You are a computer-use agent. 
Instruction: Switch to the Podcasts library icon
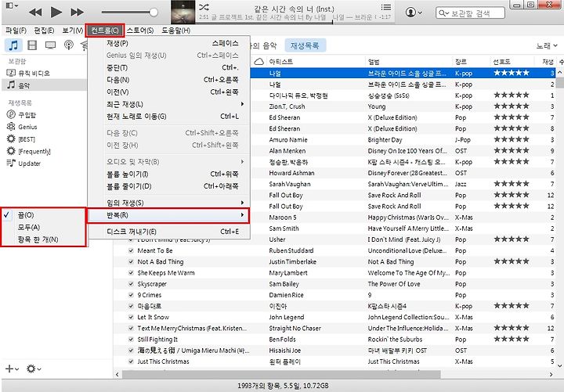tap(68, 45)
